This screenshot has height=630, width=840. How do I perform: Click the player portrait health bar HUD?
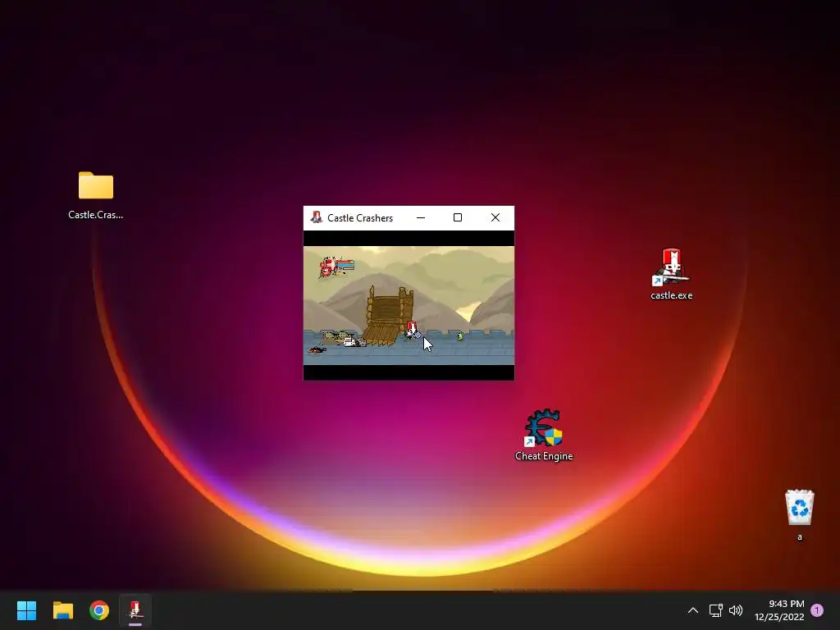(336, 267)
